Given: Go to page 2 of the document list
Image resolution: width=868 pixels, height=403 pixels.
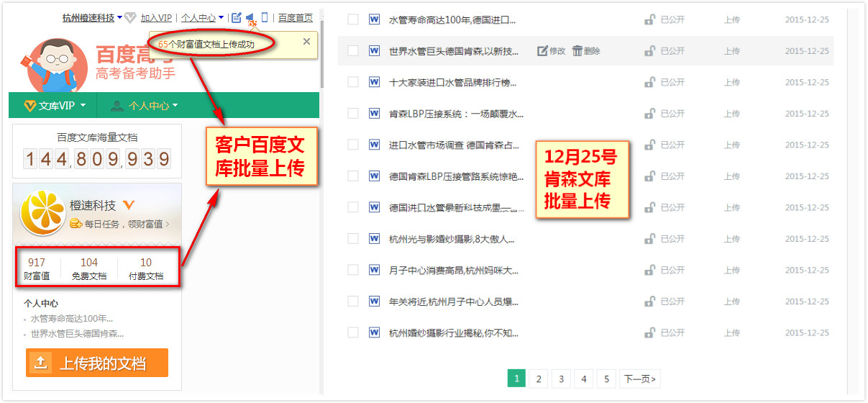Looking at the screenshot, I should pos(538,379).
